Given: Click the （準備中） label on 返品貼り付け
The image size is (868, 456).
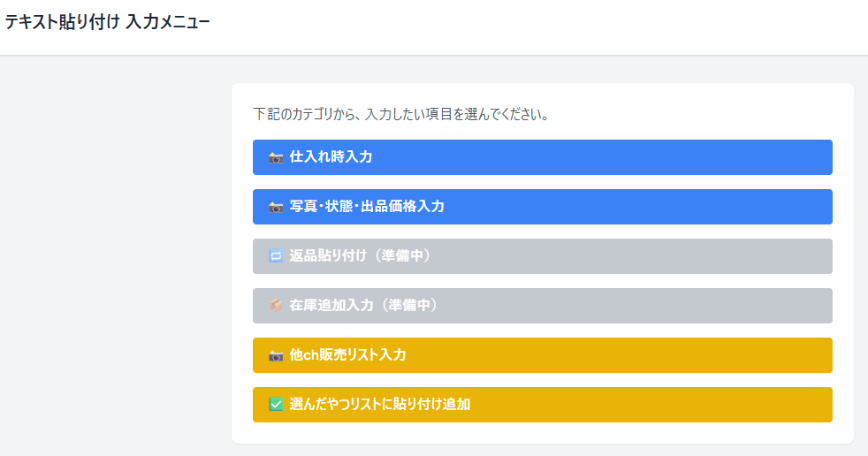Looking at the screenshot, I should (401, 256).
